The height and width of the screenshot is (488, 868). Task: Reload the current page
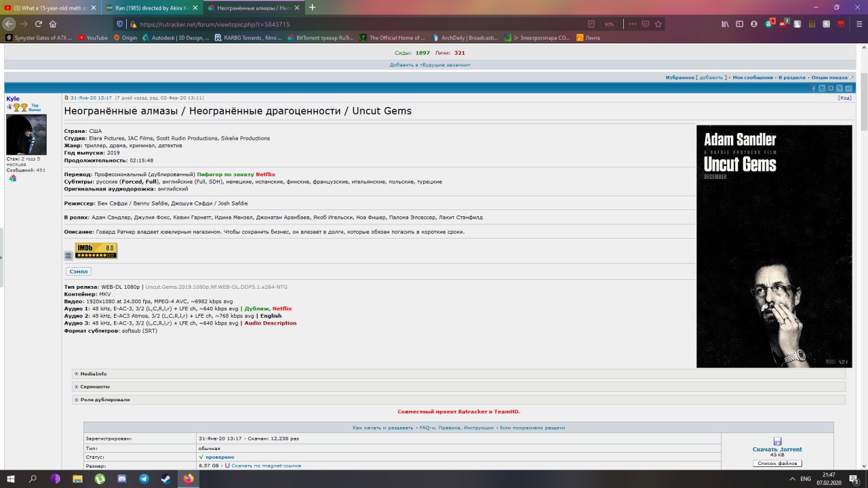pyautogui.click(x=38, y=24)
